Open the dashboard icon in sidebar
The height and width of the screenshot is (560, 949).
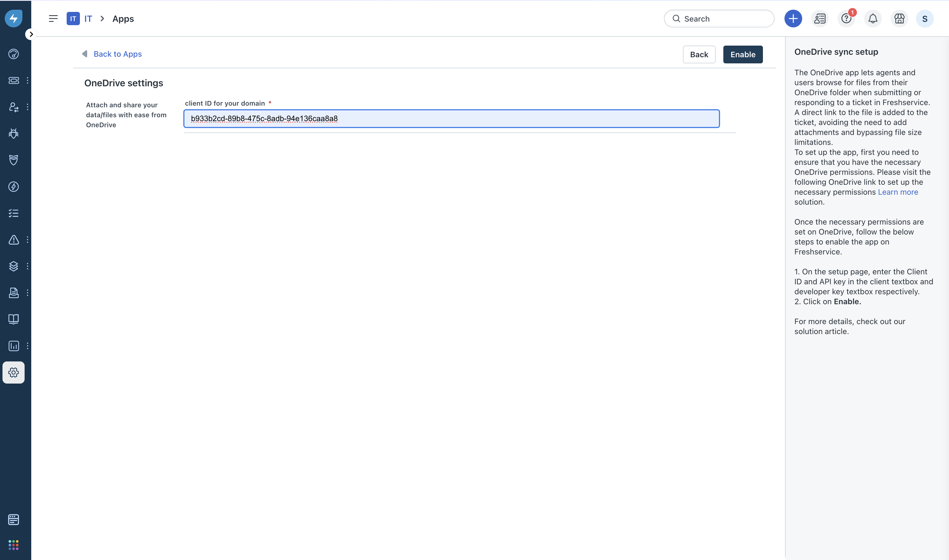pyautogui.click(x=14, y=54)
